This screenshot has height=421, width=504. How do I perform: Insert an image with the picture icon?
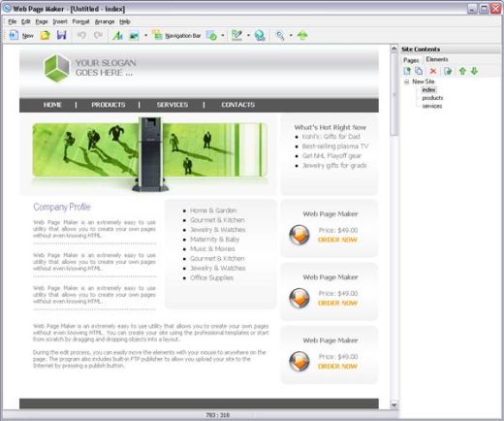tap(134, 35)
